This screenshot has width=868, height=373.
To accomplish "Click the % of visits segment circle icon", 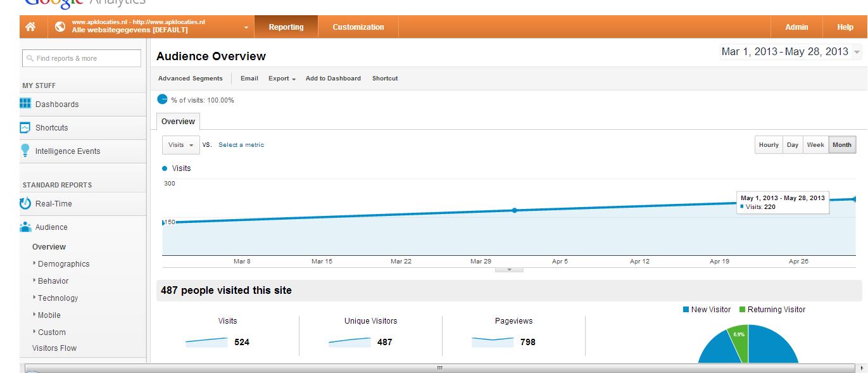I will pos(162,99).
